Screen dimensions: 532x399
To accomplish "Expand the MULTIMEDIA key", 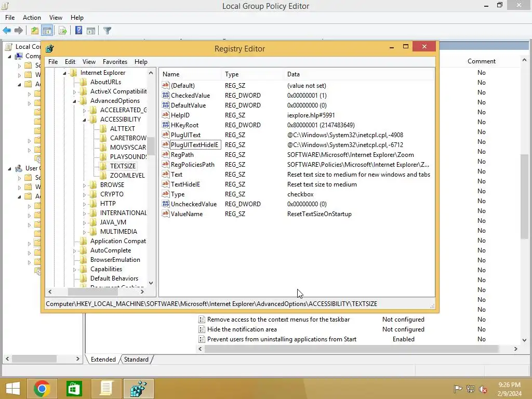I will click(x=84, y=232).
